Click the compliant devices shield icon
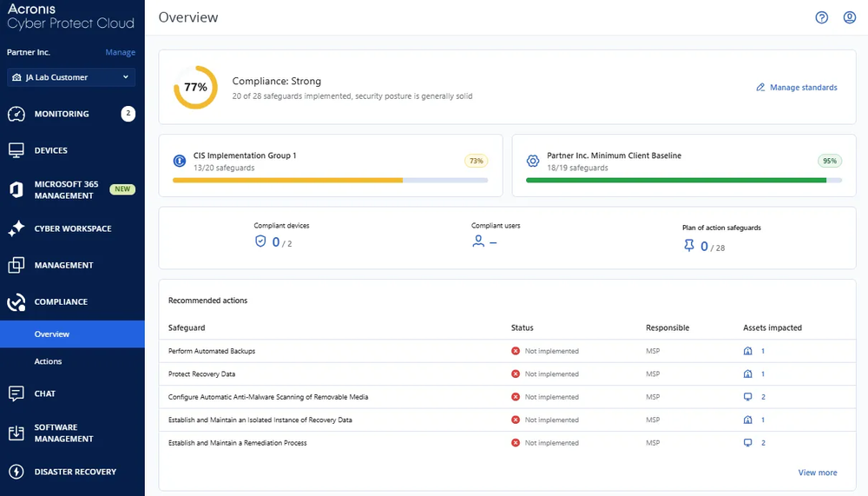The image size is (868, 496). point(260,241)
